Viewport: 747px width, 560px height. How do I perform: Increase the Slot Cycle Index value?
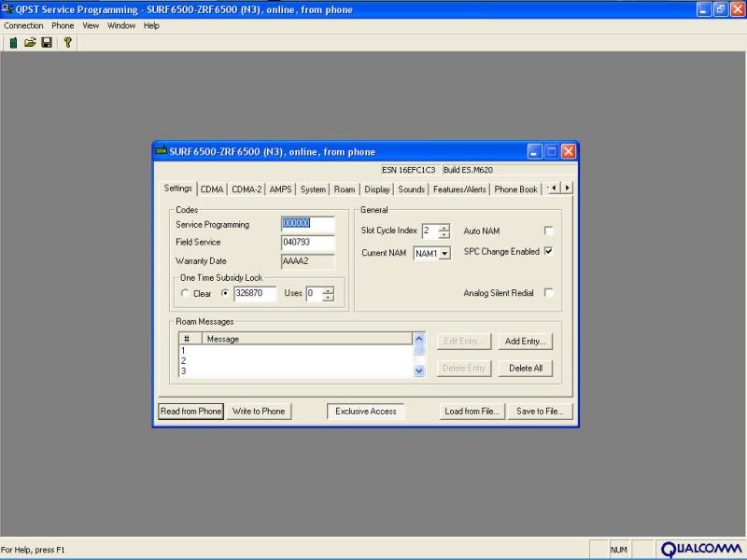click(444, 228)
